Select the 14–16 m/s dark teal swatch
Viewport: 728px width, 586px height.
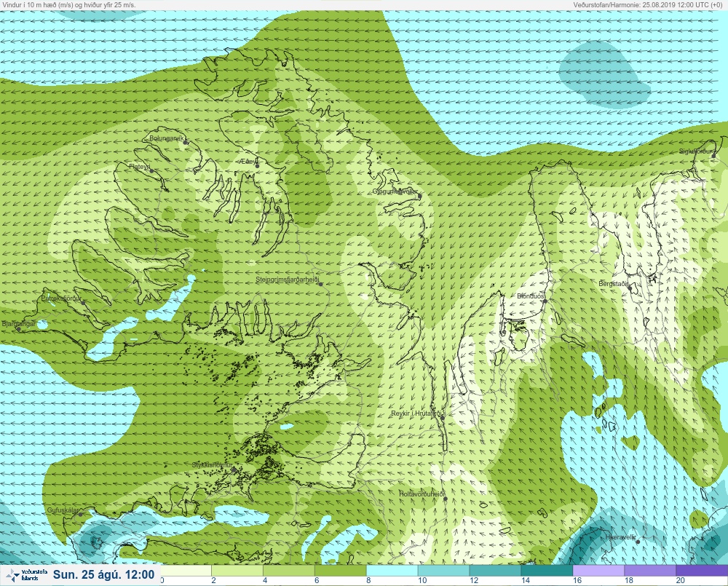click(x=547, y=571)
